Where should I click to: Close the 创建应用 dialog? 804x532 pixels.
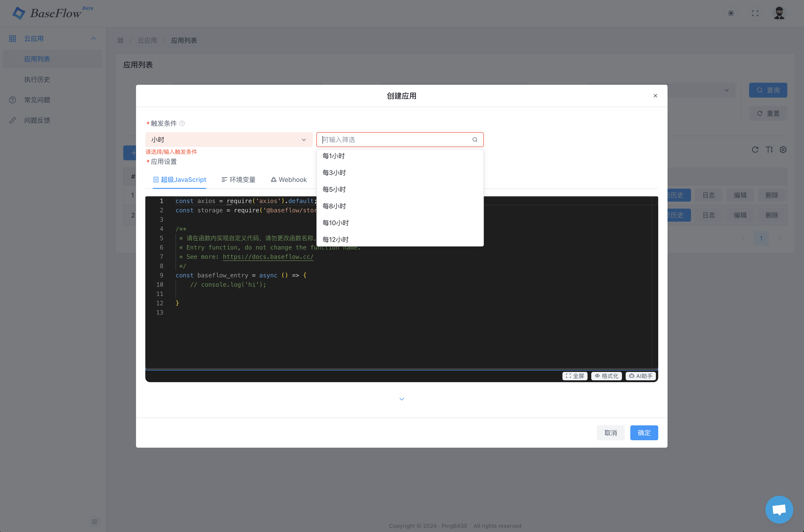(655, 96)
